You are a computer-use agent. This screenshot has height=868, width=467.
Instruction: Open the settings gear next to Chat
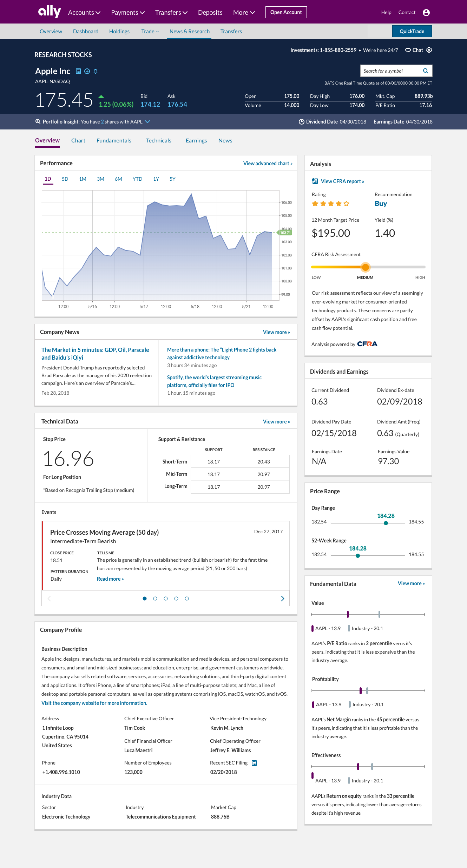(429, 50)
